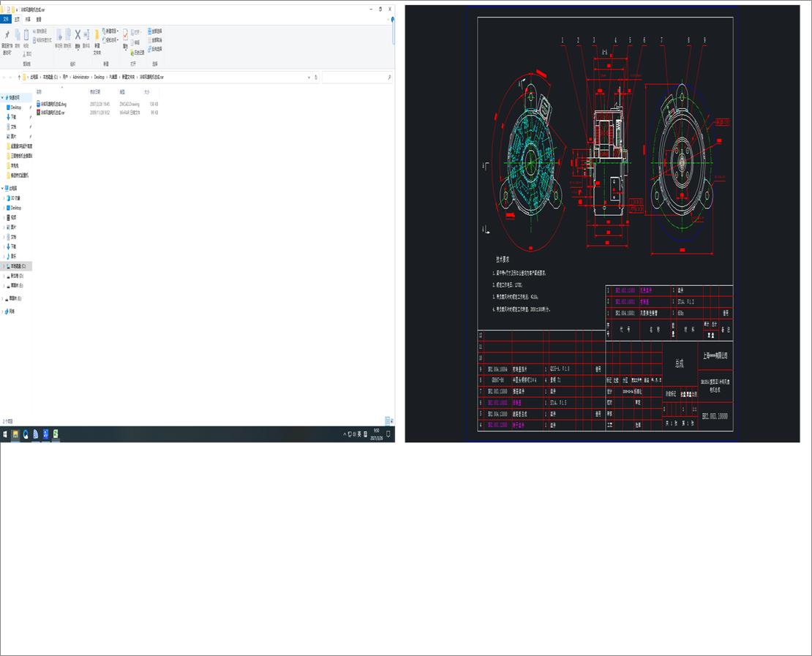Click the History button in Open group
Viewport: 812px width, 656px height.
point(138,53)
